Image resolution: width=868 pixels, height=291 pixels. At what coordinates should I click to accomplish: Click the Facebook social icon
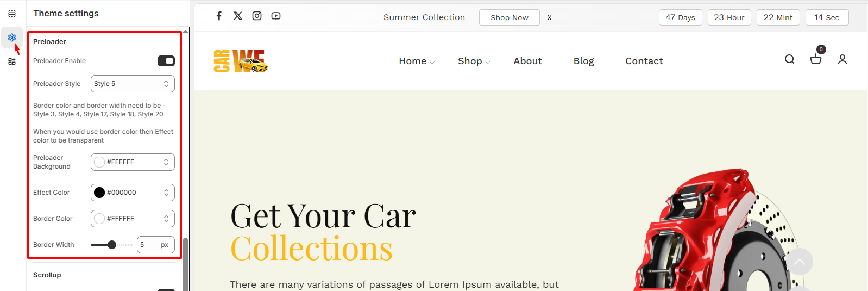[x=219, y=16]
